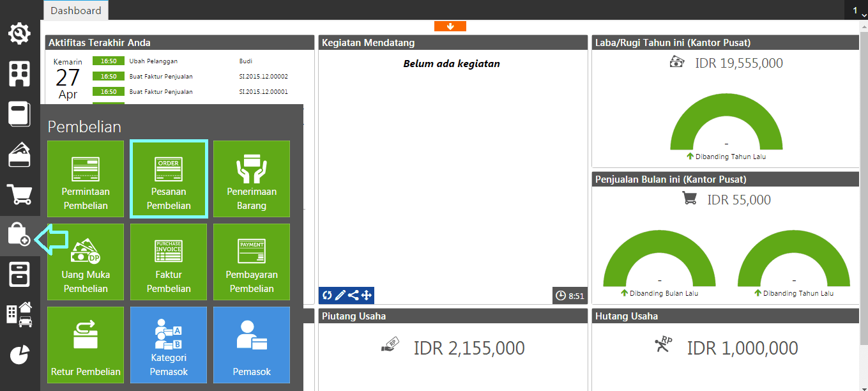Open the settings gear icon in sidebar

(19, 33)
